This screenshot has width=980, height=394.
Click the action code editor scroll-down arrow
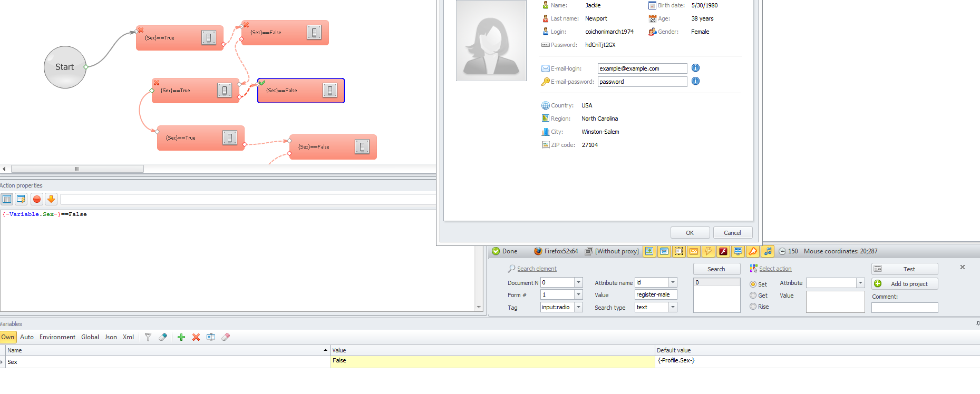479,307
